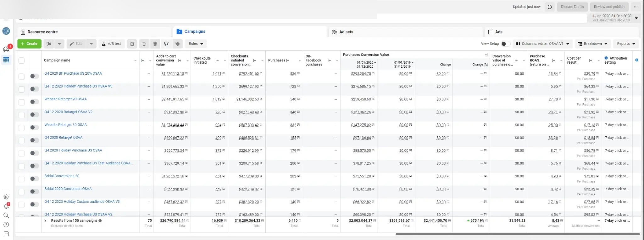The image size is (644, 240).
Task: Open the Columns: Adrian OSAA V1 dropdown
Action: click(x=542, y=44)
